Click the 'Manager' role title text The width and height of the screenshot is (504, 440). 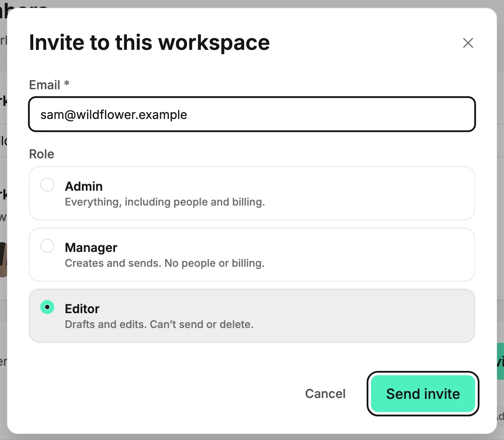point(91,248)
